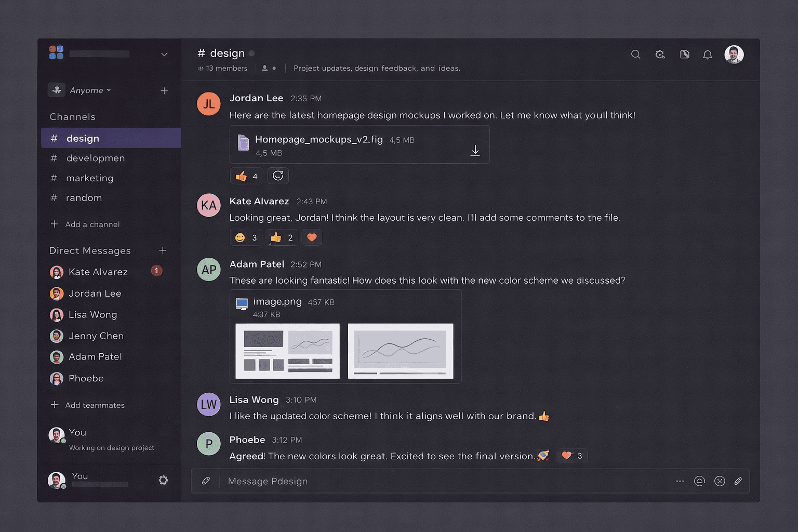Toggle smiley reaction with count 3
The height and width of the screenshot is (532, 798).
246,237
